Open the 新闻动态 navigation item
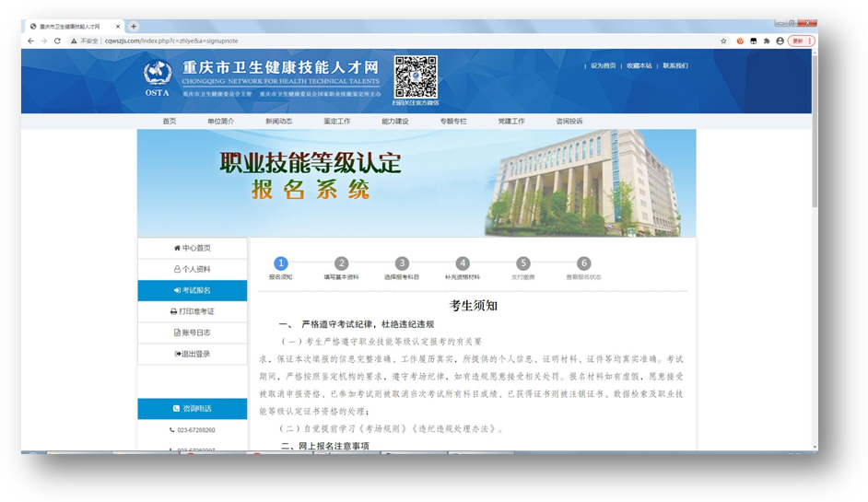Image resolution: width=868 pixels, height=502 pixels. (278, 122)
